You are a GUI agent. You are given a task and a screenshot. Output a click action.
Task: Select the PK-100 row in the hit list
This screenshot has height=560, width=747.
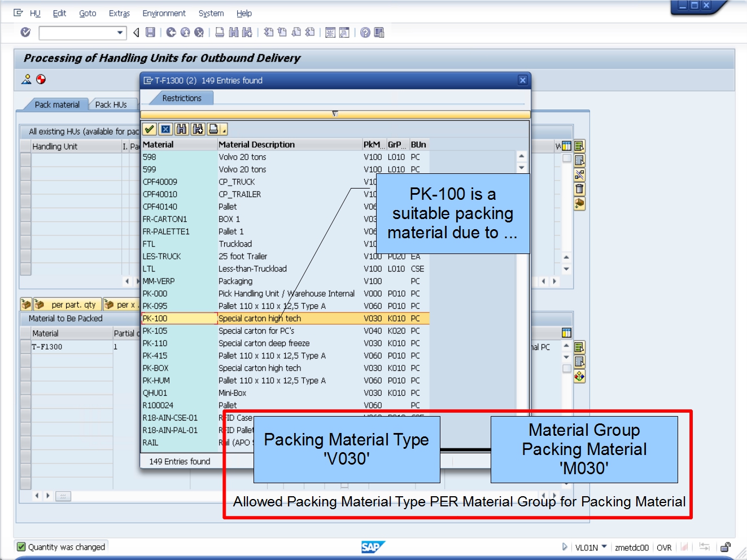tap(285, 318)
